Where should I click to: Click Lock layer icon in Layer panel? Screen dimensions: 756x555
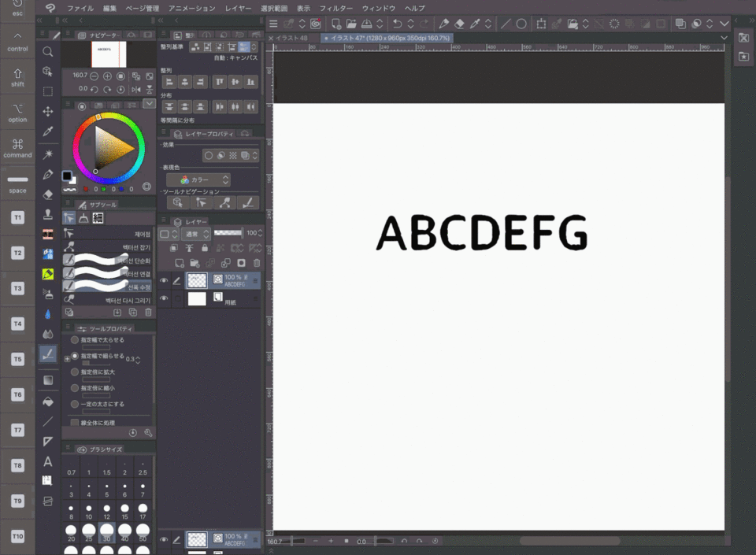205,248
